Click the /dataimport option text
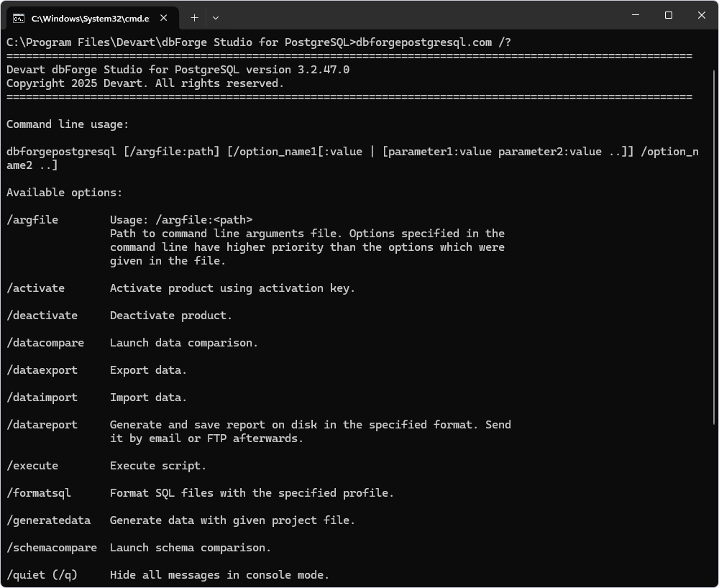719x588 pixels. click(x=42, y=398)
